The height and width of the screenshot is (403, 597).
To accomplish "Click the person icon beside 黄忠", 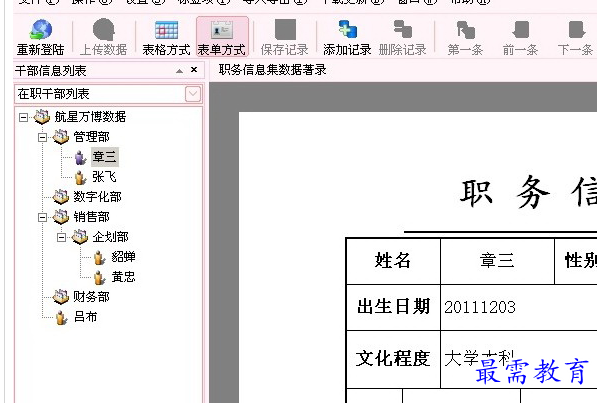I will coord(99,278).
